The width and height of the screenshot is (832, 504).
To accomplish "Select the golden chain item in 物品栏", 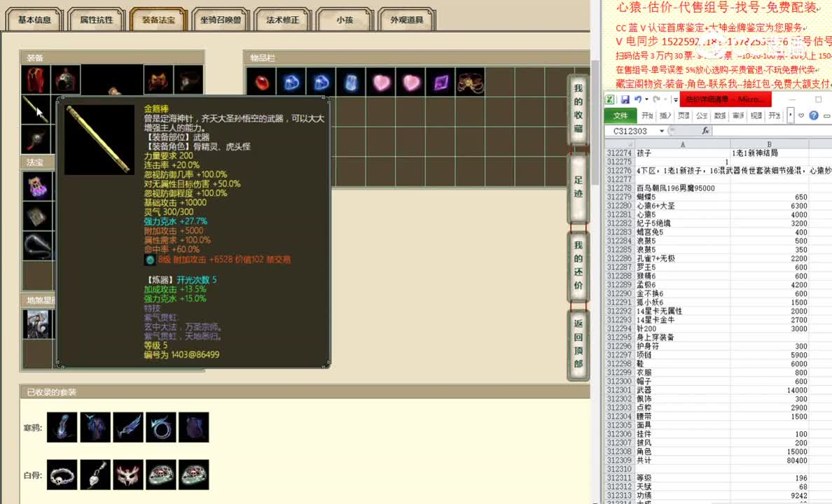I will [x=470, y=82].
